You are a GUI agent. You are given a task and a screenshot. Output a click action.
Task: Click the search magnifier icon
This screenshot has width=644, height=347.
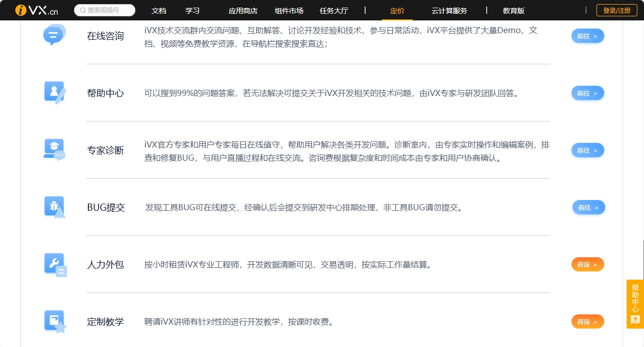(x=83, y=10)
